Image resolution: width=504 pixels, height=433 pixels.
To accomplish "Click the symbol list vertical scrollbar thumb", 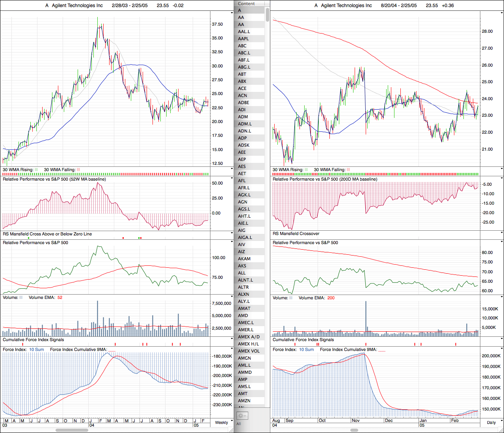I will point(268,14).
